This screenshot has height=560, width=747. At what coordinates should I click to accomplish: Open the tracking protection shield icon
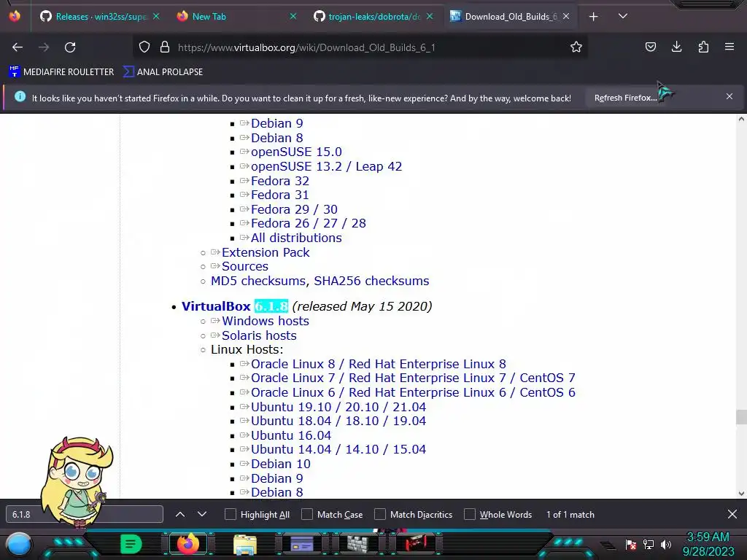tap(144, 47)
